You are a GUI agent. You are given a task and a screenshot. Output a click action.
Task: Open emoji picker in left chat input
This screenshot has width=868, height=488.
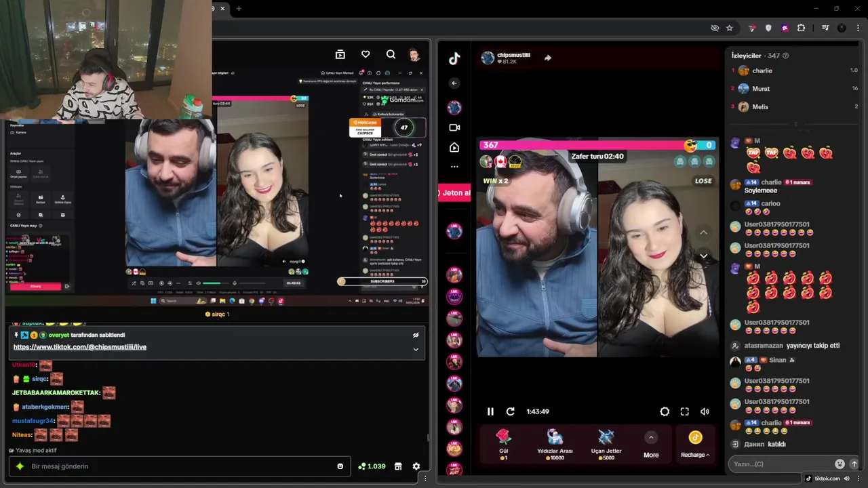(340, 466)
